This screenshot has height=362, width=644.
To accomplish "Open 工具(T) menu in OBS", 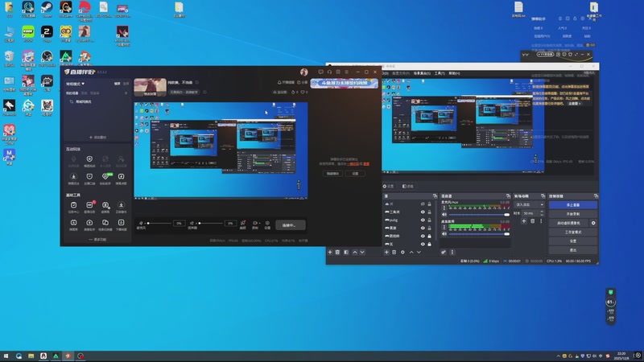I will point(440,73).
